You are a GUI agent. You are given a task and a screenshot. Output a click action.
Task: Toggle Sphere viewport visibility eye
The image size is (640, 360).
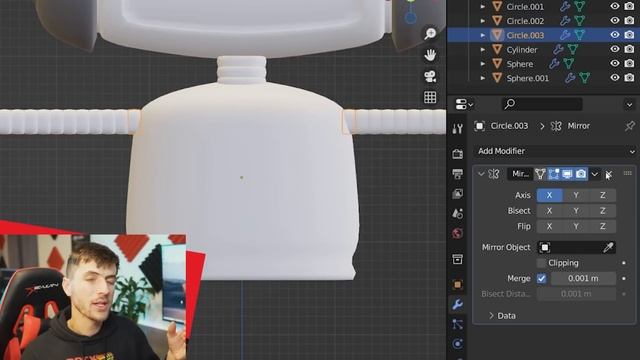point(615,63)
